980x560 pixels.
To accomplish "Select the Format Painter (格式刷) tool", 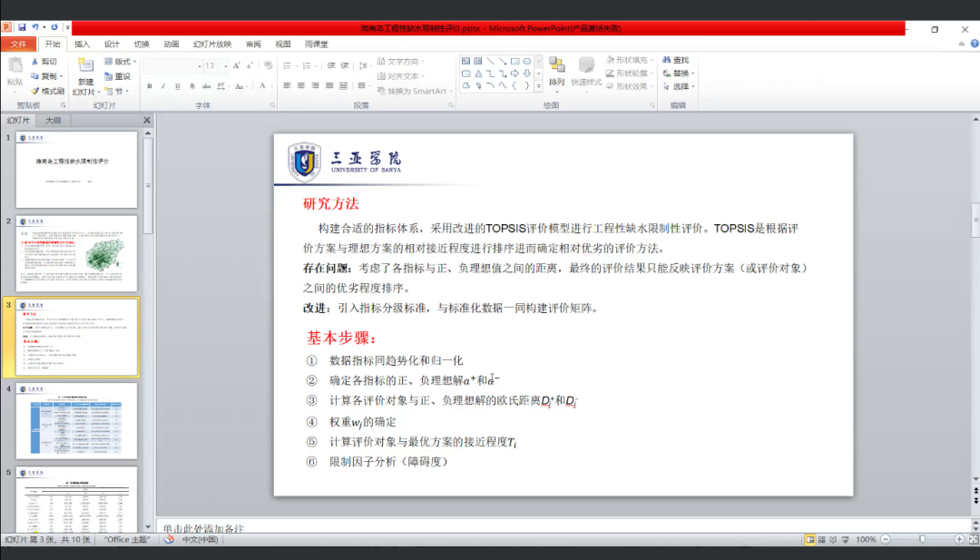I will coord(47,91).
